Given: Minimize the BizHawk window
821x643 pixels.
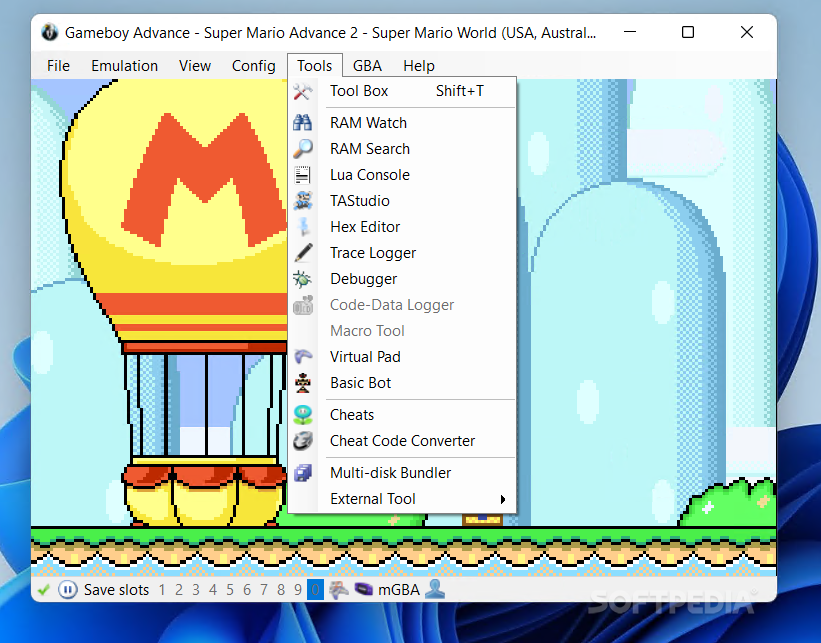Looking at the screenshot, I should 630,32.
